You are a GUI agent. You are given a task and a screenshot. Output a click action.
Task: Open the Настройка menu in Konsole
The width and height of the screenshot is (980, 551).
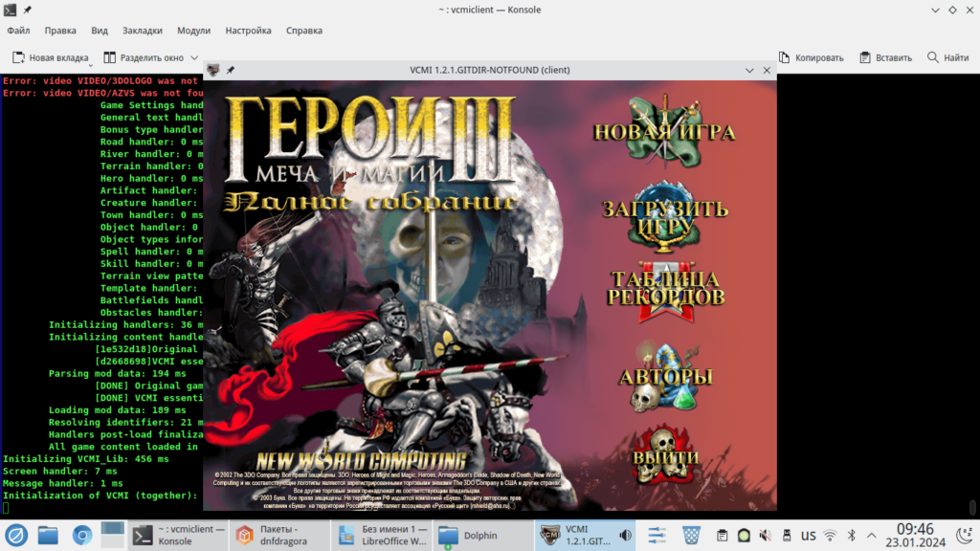[248, 30]
